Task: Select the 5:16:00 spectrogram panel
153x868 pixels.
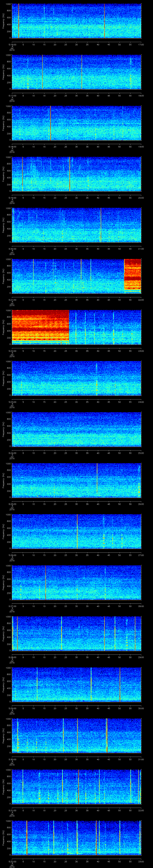Action: tap(76, 21)
